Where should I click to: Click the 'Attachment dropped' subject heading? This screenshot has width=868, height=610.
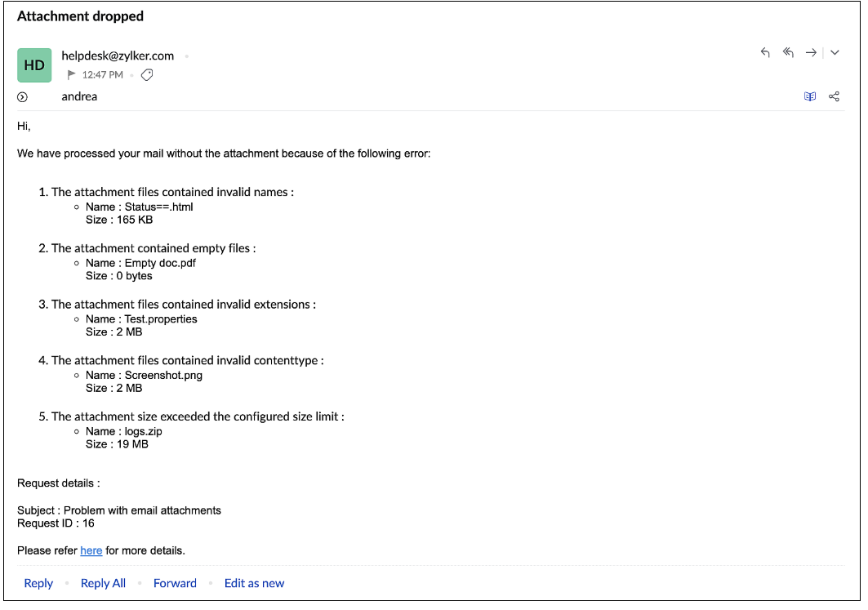pos(80,16)
